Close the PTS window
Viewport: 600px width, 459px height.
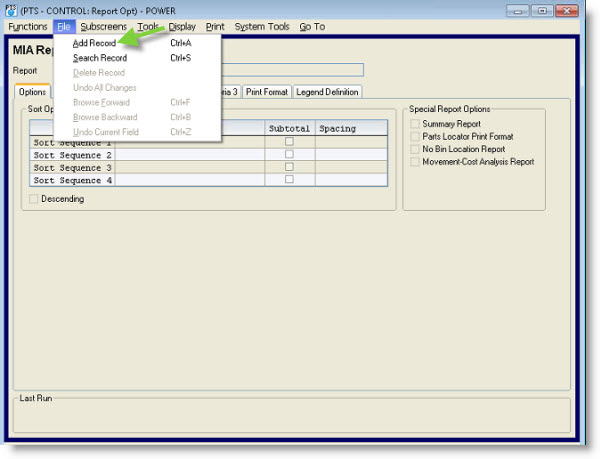(567, 11)
